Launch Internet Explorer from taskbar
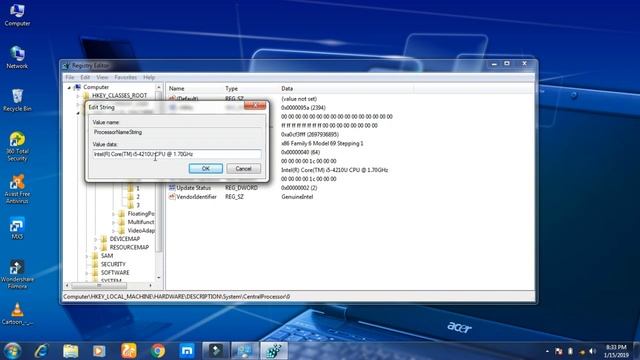Image resolution: width=640 pixels, height=360 pixels. 42,351
